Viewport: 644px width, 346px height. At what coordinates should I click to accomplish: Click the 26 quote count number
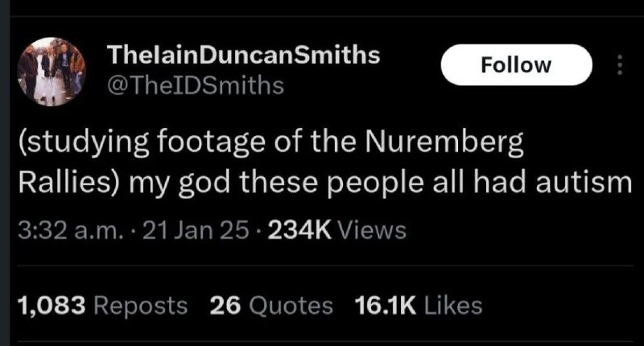(225, 307)
